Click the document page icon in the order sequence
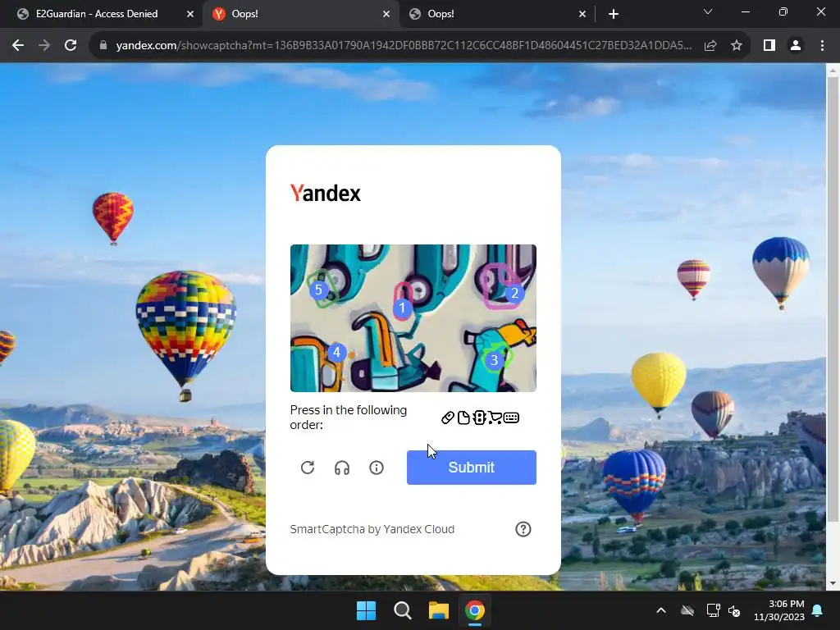The width and height of the screenshot is (840, 630). (464, 418)
